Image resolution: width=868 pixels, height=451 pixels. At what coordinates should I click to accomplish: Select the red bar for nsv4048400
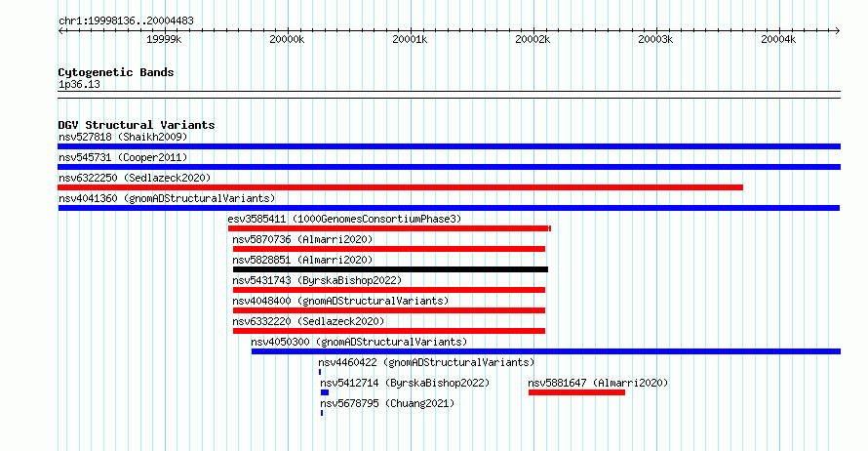pos(389,310)
